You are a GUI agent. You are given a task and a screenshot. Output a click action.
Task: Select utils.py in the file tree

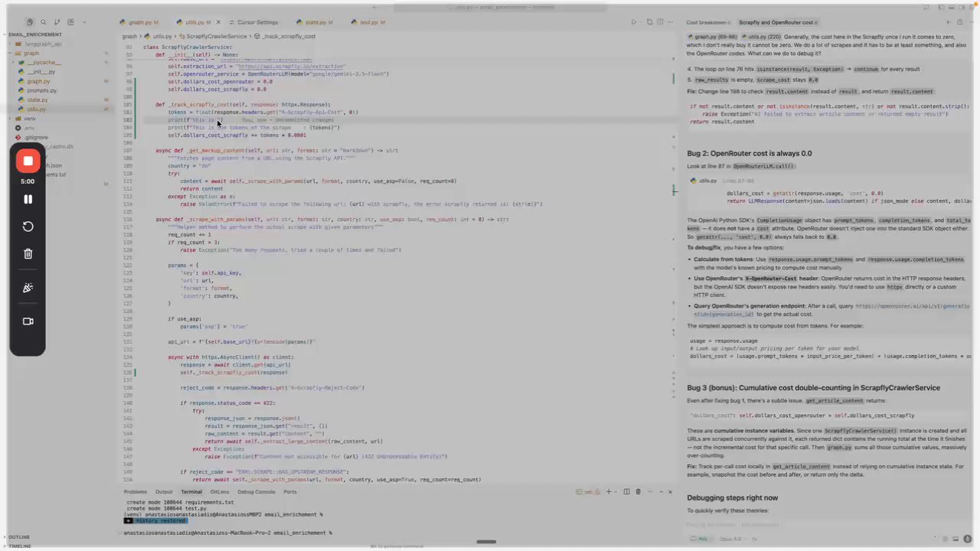click(x=37, y=109)
